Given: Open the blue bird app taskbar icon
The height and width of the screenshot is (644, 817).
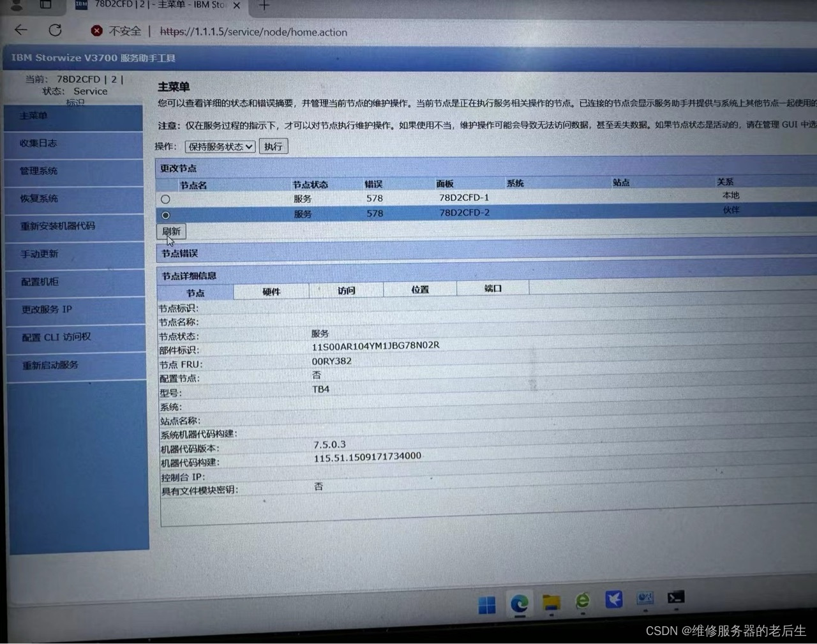Looking at the screenshot, I should [613, 599].
